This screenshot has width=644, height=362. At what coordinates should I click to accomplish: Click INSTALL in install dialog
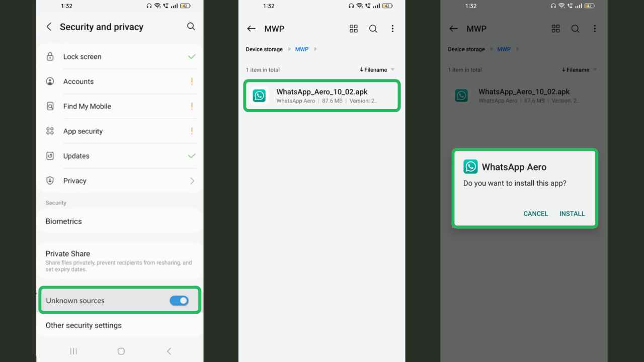click(572, 214)
